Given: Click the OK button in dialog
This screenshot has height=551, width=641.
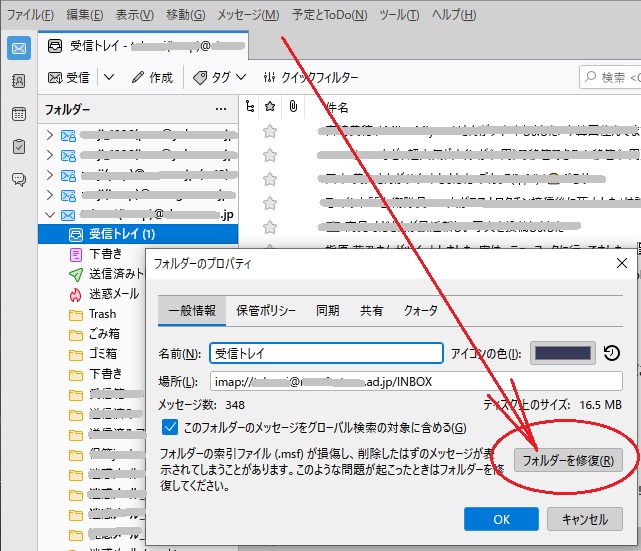Looking at the screenshot, I should click(x=502, y=519).
